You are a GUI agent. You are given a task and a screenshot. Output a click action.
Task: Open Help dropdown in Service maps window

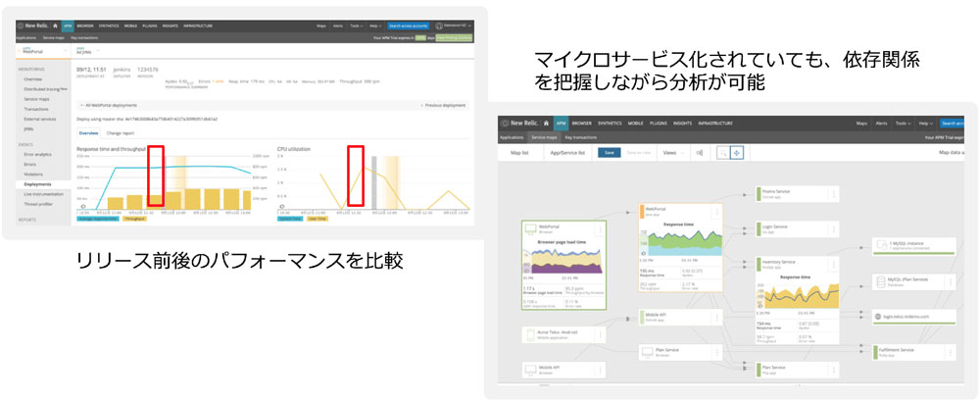(926, 124)
